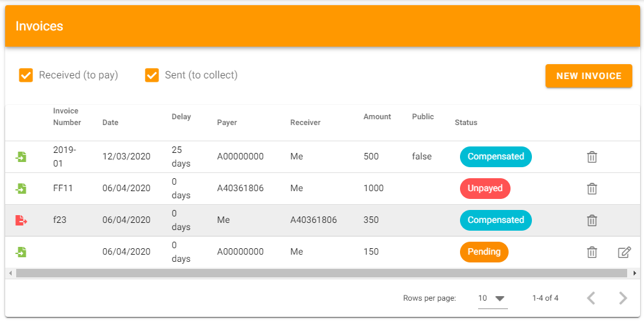Uncheck the Sent (to collect) checkbox
Screen dimensions: 644x324
[x=152, y=75]
